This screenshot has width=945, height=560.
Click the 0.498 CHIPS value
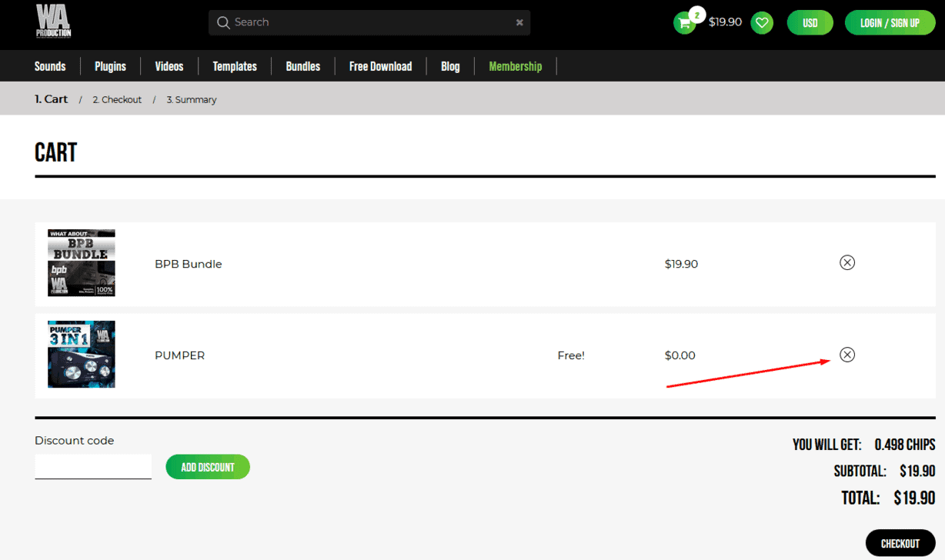pos(905,445)
